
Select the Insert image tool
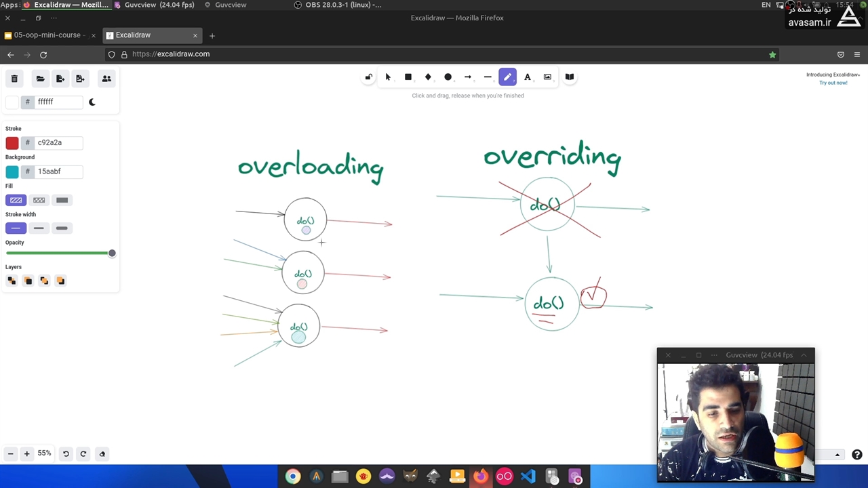coord(547,77)
